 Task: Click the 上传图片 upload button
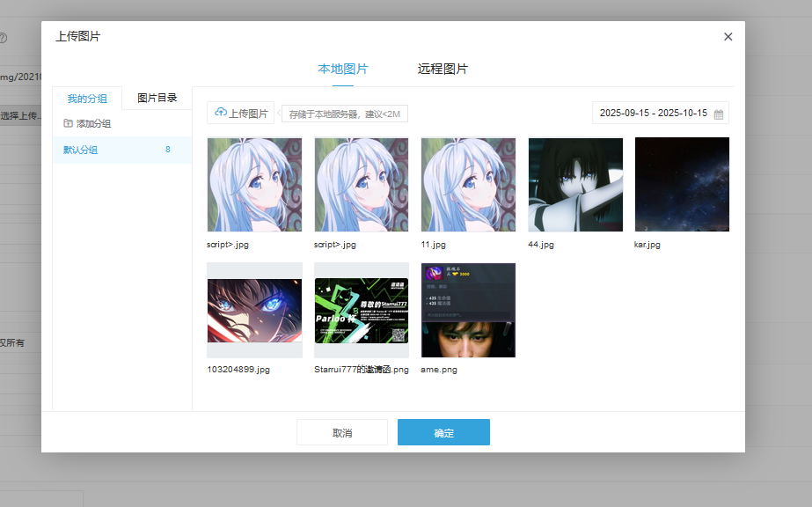(241, 114)
